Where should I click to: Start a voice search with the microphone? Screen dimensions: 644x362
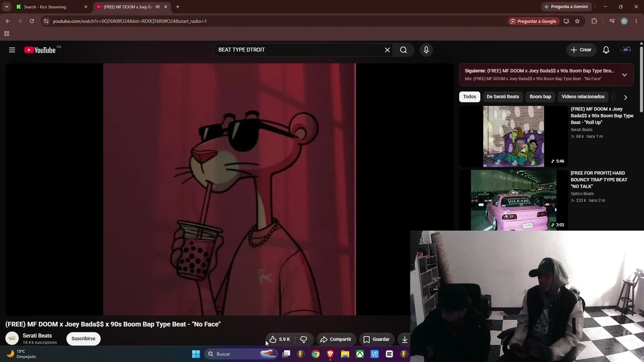pyautogui.click(x=426, y=50)
